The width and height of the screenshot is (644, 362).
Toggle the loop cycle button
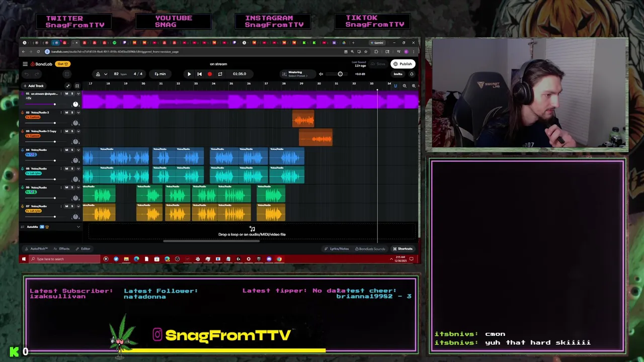[220, 74]
